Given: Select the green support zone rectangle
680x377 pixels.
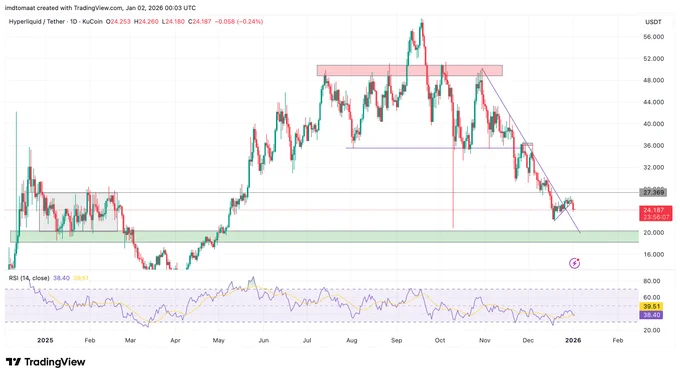Looking at the screenshot, I should (324, 236).
